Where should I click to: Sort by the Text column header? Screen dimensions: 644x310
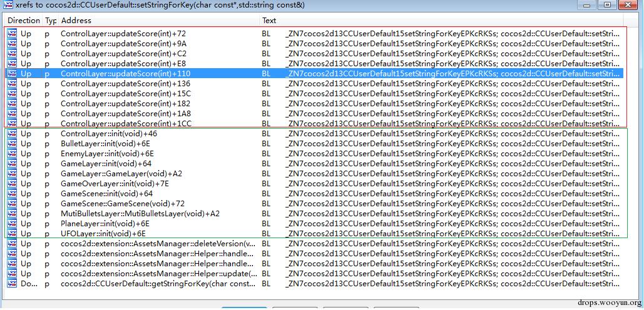click(x=441, y=21)
